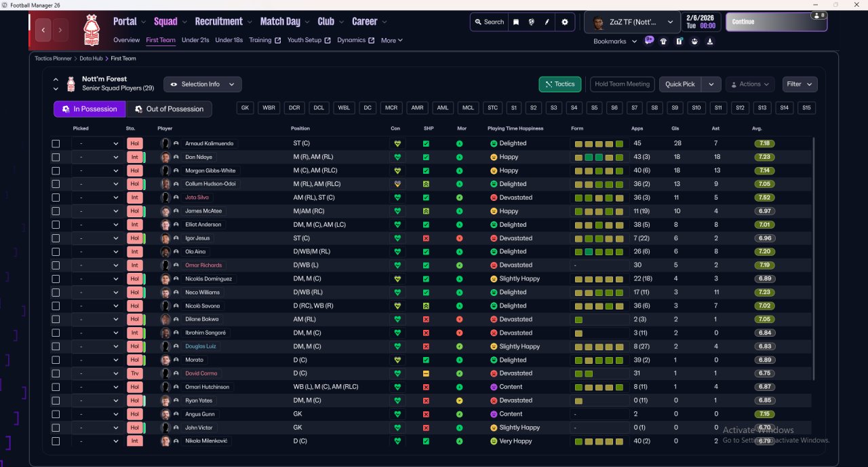Open the Selection Info dropdown
The height and width of the screenshot is (467, 868).
[202, 84]
